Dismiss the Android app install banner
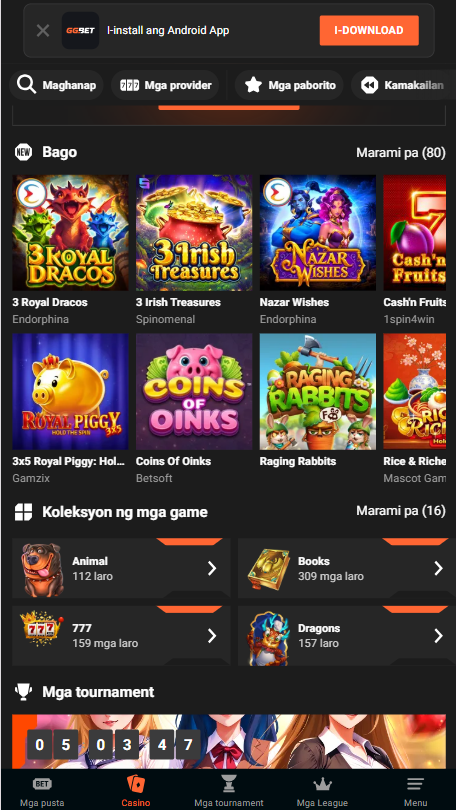This screenshot has height=810, width=457. 43,31
